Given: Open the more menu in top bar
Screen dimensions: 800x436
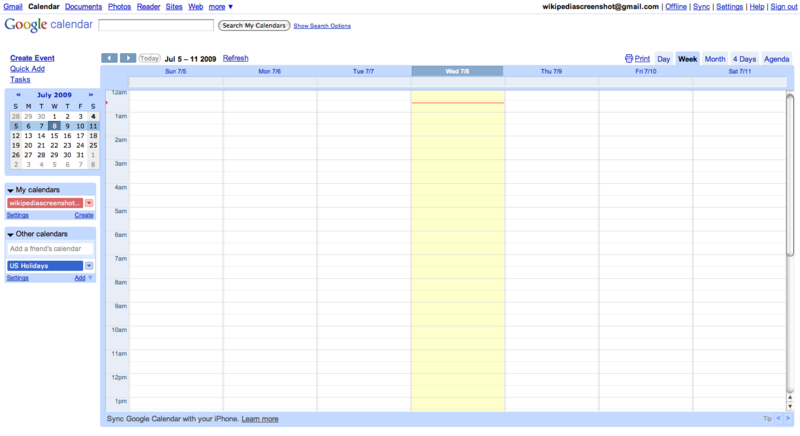Looking at the screenshot, I should 220,7.
